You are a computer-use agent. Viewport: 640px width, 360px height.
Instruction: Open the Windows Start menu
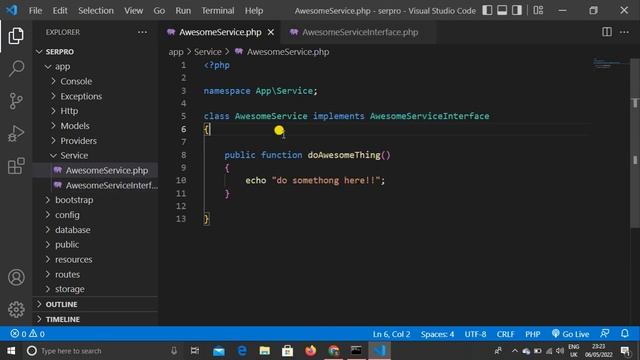11,351
